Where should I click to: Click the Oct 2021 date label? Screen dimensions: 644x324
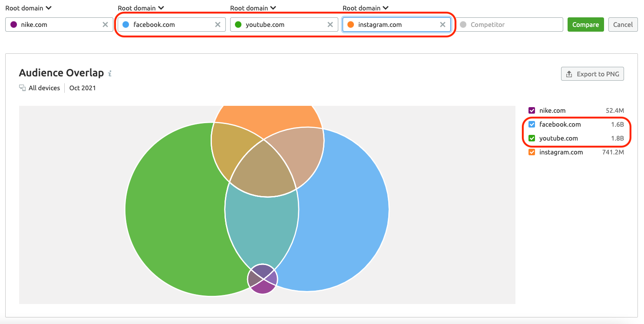pyautogui.click(x=83, y=88)
